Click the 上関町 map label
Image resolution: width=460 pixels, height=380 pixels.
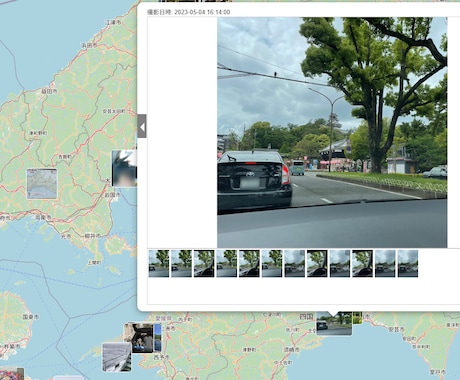[x=94, y=263]
